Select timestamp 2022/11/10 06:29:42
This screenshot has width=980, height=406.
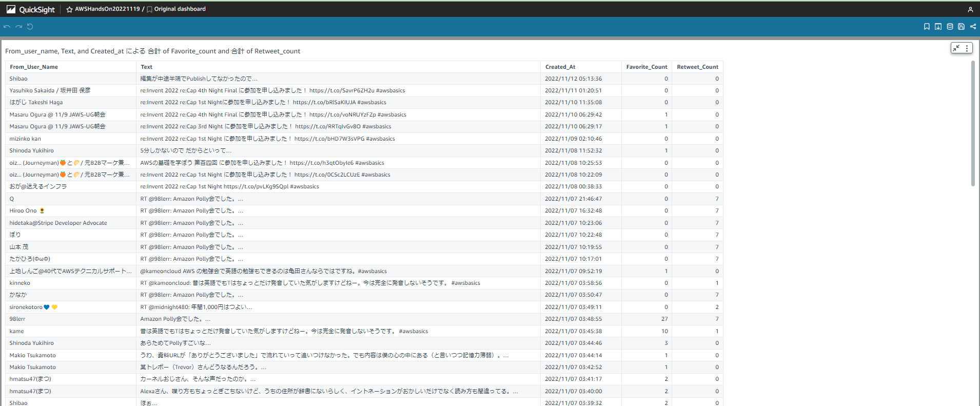pyautogui.click(x=573, y=114)
